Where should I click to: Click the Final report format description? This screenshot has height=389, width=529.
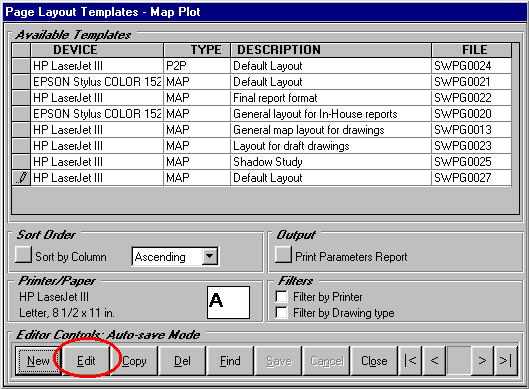click(331, 98)
